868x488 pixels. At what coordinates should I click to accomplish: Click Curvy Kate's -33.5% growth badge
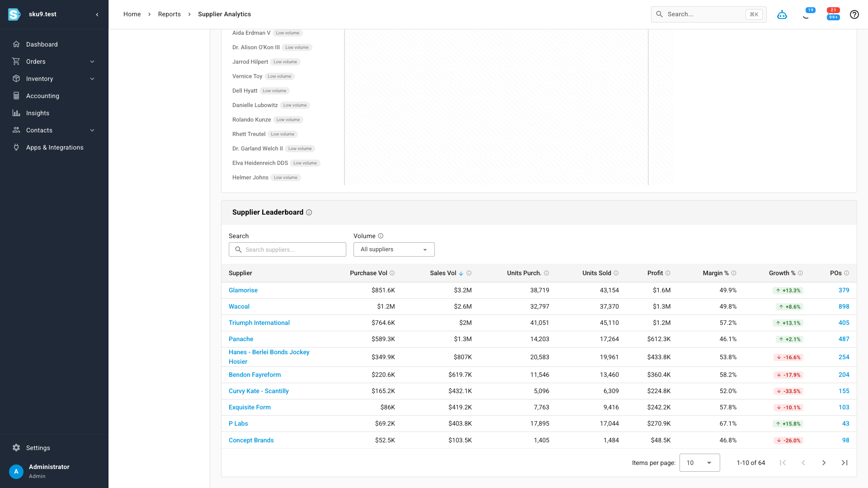coord(788,391)
